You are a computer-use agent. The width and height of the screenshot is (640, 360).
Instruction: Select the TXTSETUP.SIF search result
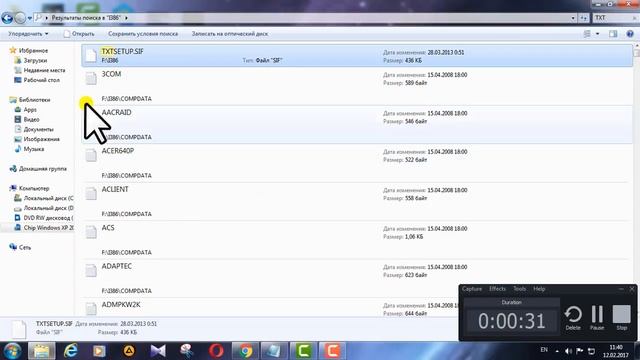(x=357, y=56)
